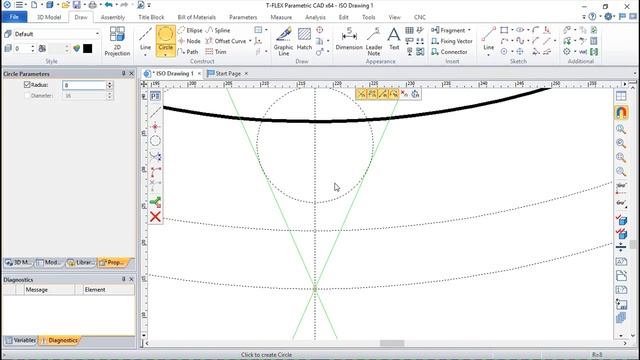640x360 pixels.
Task: Select the Circle construction tool
Action: point(165,39)
